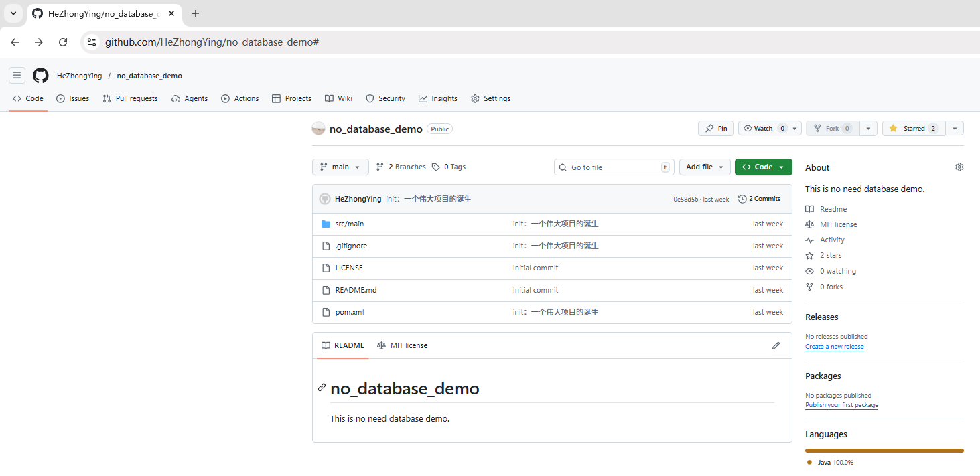Click the browser address bar URL

pyautogui.click(x=212, y=42)
